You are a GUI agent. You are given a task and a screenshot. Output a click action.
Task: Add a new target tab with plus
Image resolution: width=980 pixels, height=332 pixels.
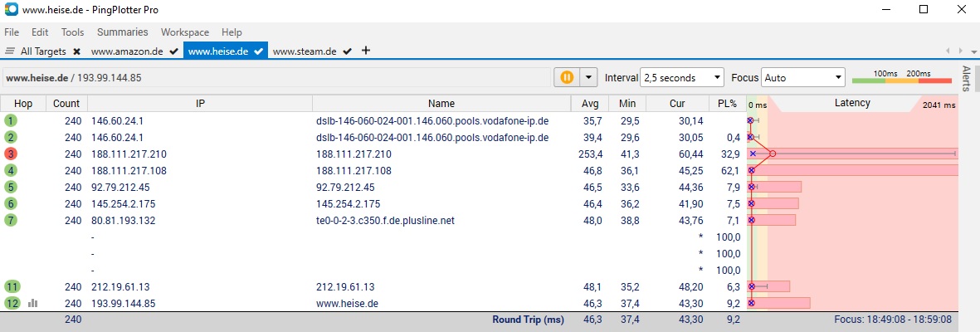[x=366, y=51]
